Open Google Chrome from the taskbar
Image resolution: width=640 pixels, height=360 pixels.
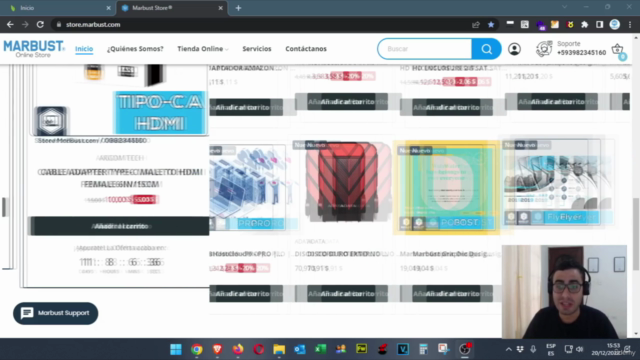click(x=197, y=349)
